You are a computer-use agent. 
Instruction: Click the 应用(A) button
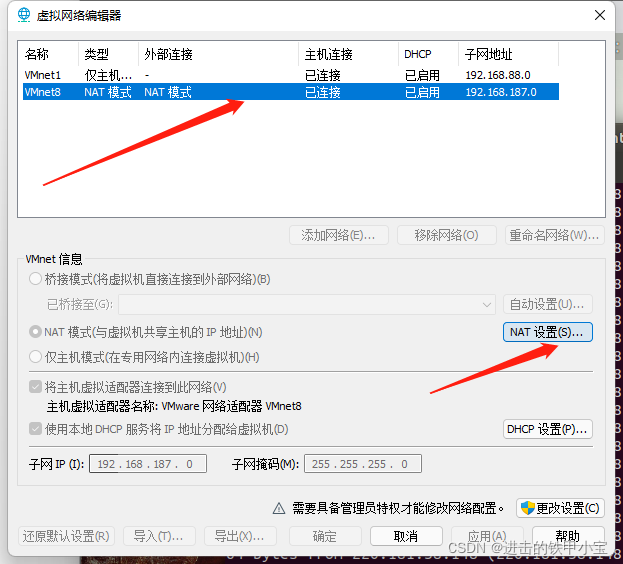pyautogui.click(x=488, y=537)
